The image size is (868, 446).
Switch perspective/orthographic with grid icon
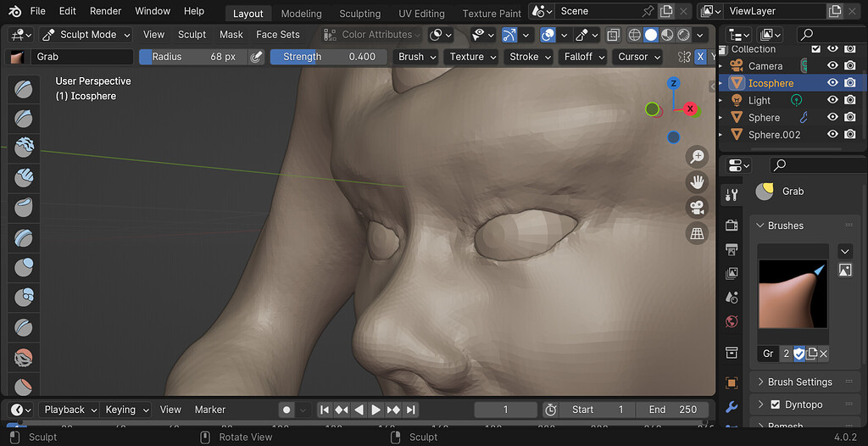(x=697, y=233)
